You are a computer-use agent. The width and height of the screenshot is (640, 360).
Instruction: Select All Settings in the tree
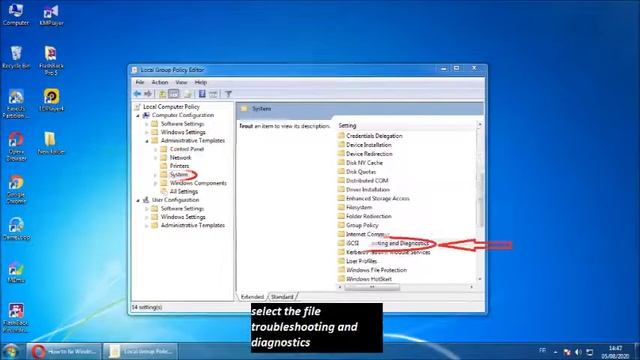coord(184,191)
